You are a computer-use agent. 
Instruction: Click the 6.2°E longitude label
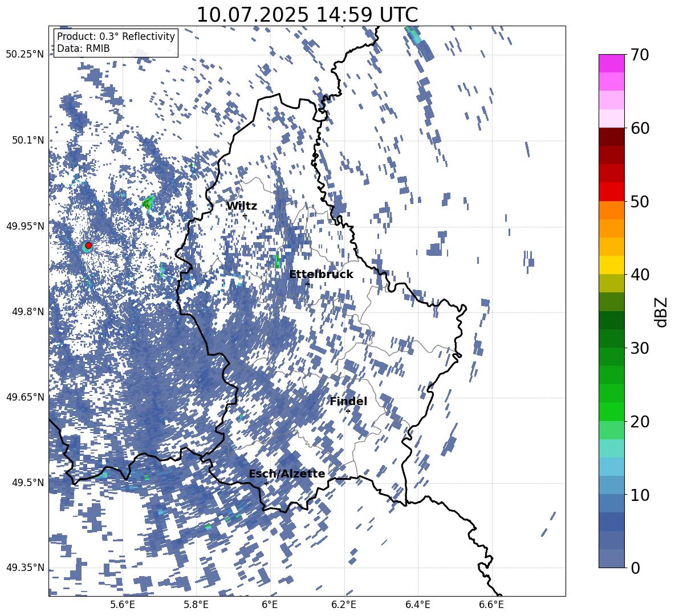point(344,605)
